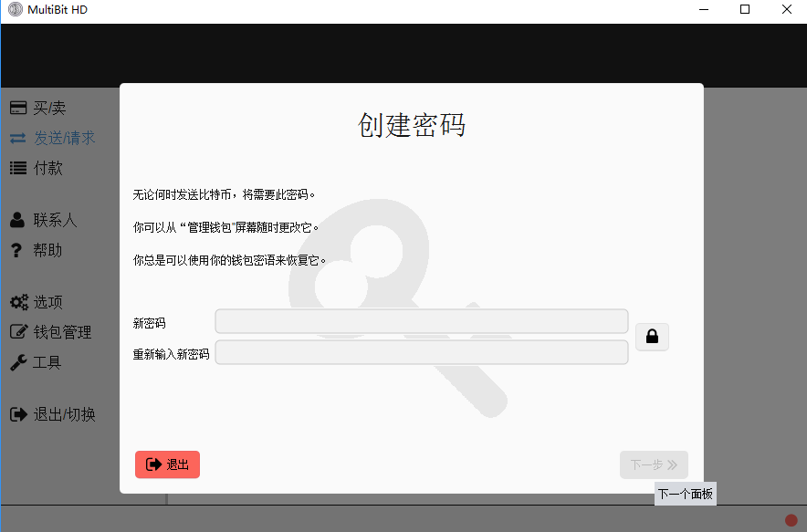Click the 新密码 field label
The height and width of the screenshot is (532, 807).
coord(149,323)
